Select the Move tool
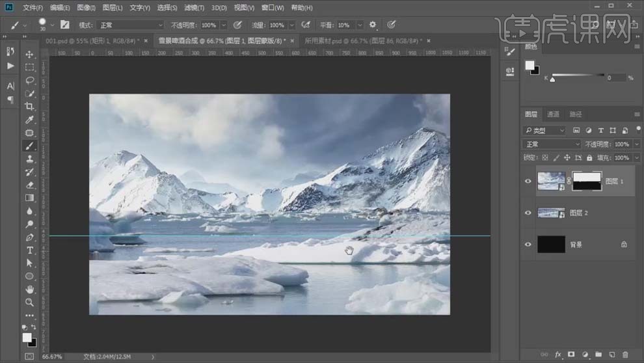644x363 pixels. [30, 54]
